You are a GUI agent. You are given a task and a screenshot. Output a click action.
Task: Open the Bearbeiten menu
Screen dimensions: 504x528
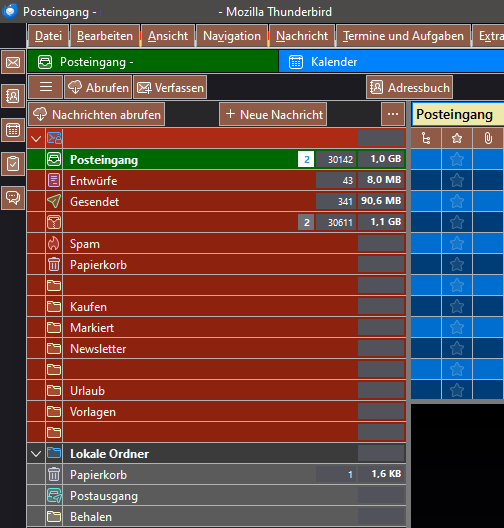click(x=105, y=36)
